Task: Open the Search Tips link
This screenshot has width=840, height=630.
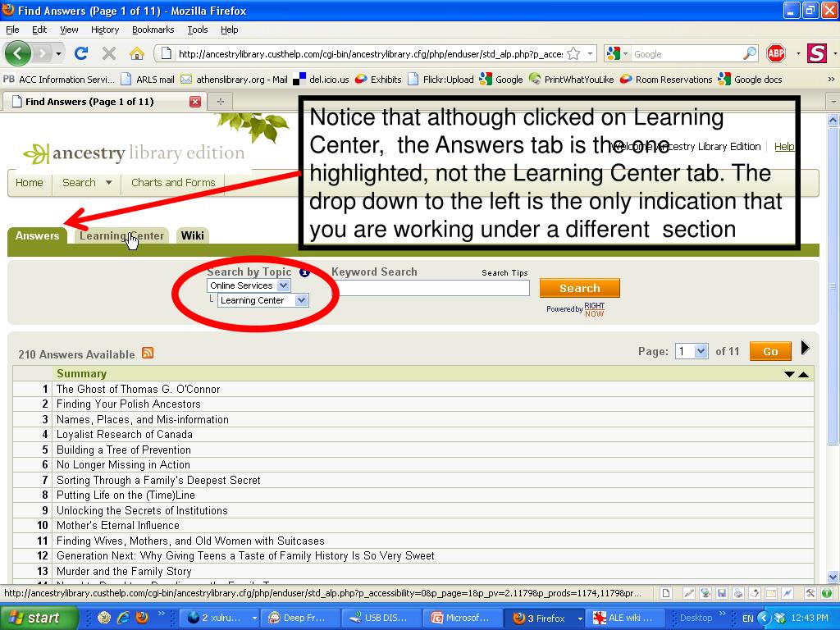Action: [504, 272]
